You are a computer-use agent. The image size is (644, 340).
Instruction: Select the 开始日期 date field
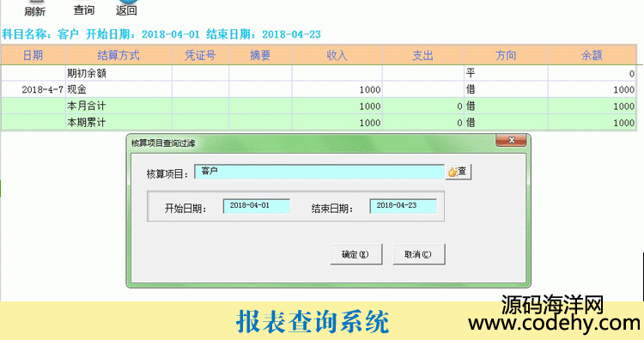coord(256,206)
